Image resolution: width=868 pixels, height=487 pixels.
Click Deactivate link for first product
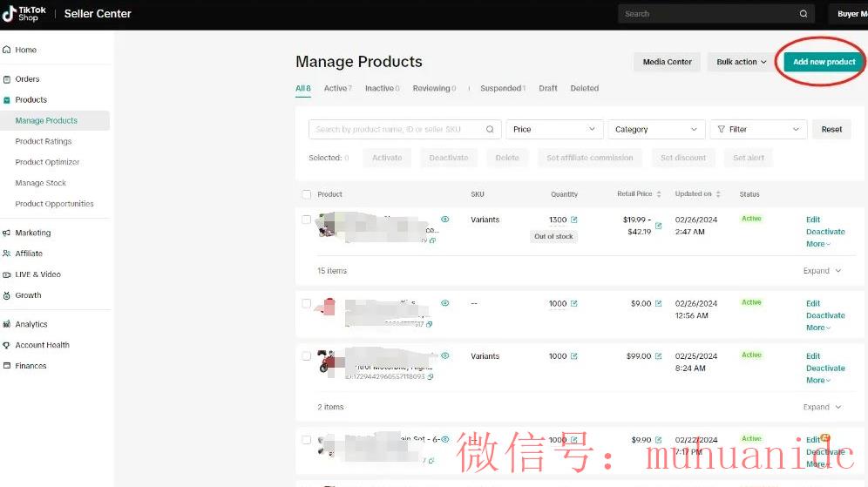tap(825, 232)
